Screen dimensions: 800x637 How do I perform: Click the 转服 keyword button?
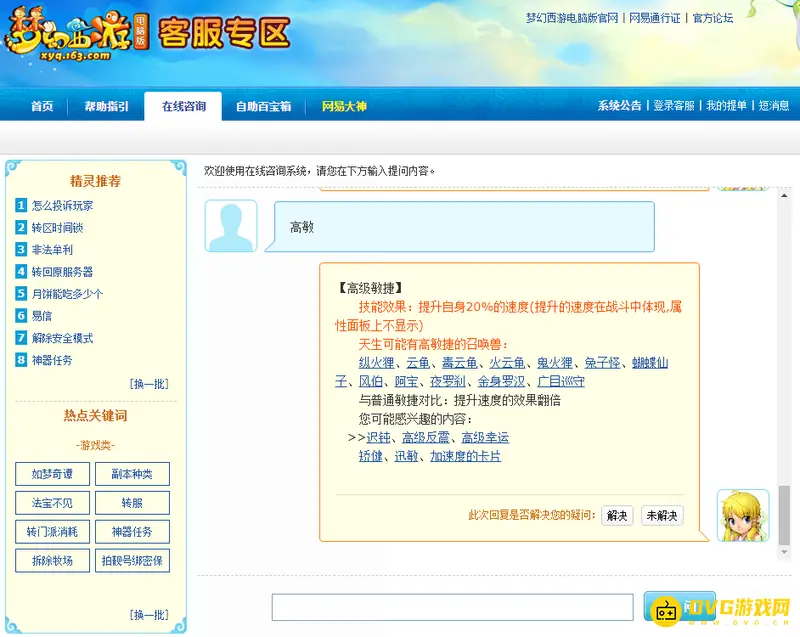point(132,503)
